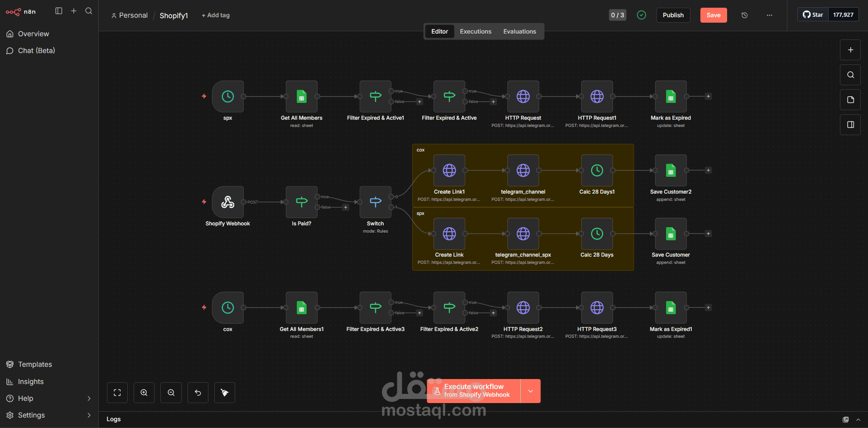Open the spx schedule trigger node
The image size is (868, 428).
pyautogui.click(x=227, y=97)
